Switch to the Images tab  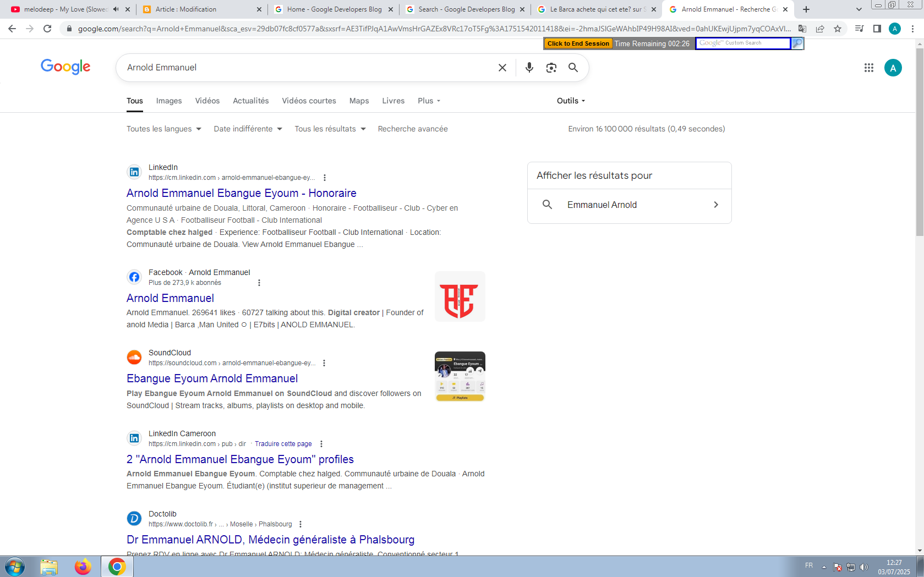(x=169, y=101)
